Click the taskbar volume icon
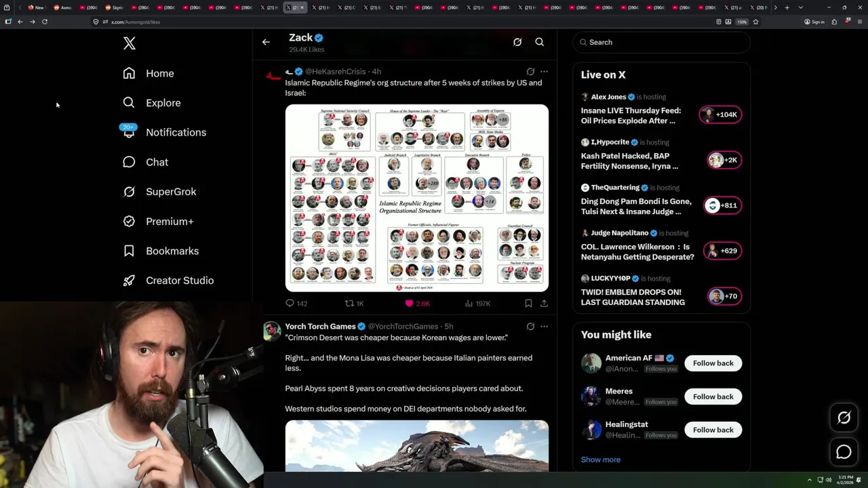868x488 pixels. point(828,480)
